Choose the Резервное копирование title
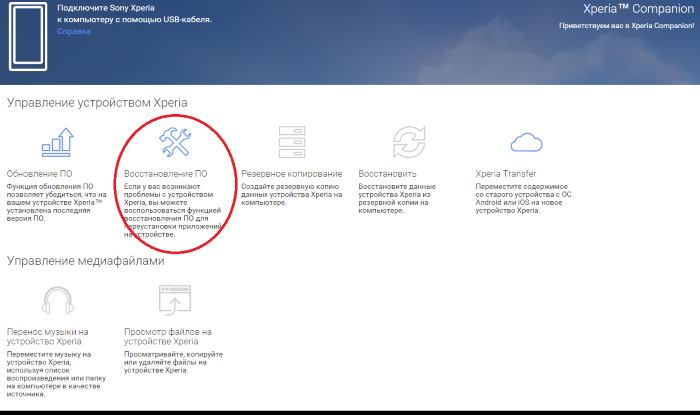Viewport: 700px width, 415px height. point(292,174)
